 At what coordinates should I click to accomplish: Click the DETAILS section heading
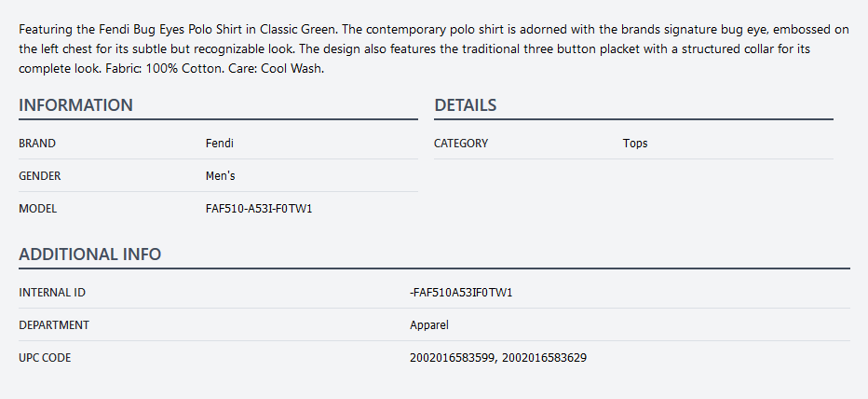click(465, 105)
